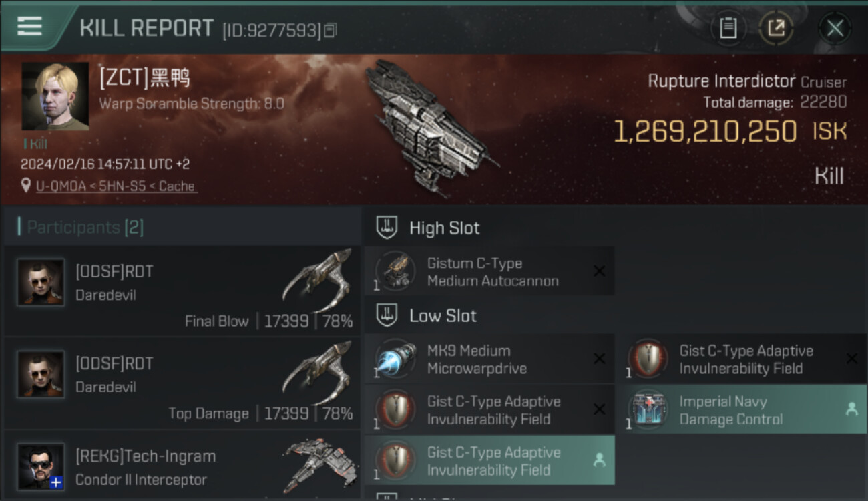Click the share/export icon in the top bar
Image resolution: width=868 pixels, height=501 pixels.
coord(776,28)
